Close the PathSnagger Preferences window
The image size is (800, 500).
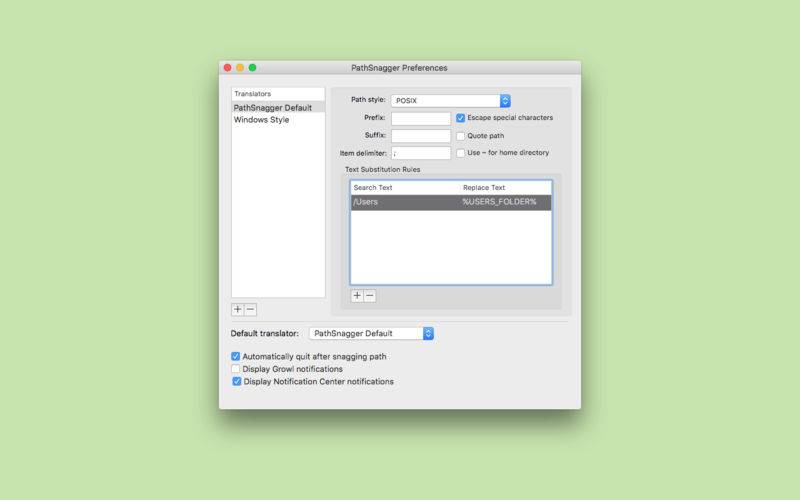coord(228,67)
